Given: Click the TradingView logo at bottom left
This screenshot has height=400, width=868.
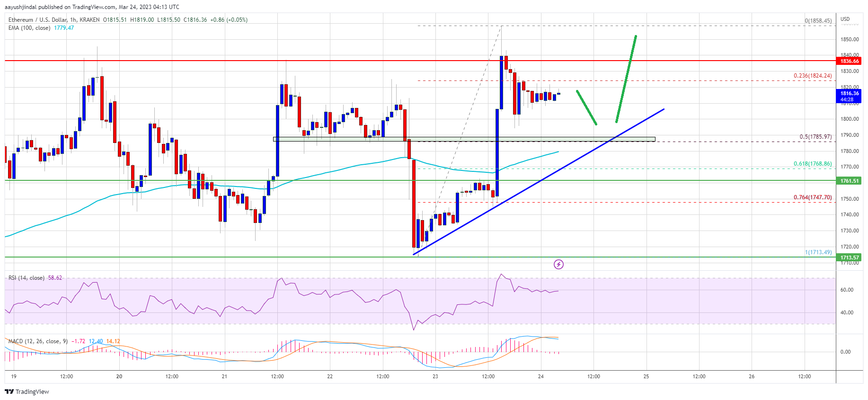Looking at the screenshot, I should tap(27, 391).
